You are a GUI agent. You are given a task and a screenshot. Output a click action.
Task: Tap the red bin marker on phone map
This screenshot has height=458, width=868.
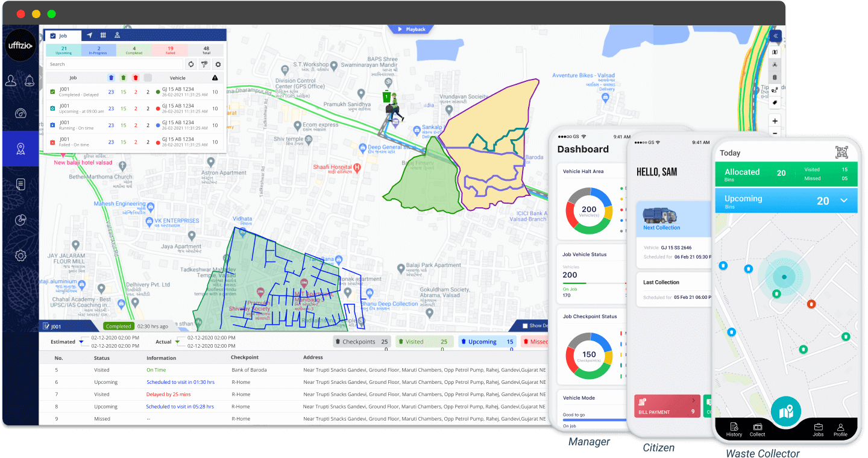point(811,304)
